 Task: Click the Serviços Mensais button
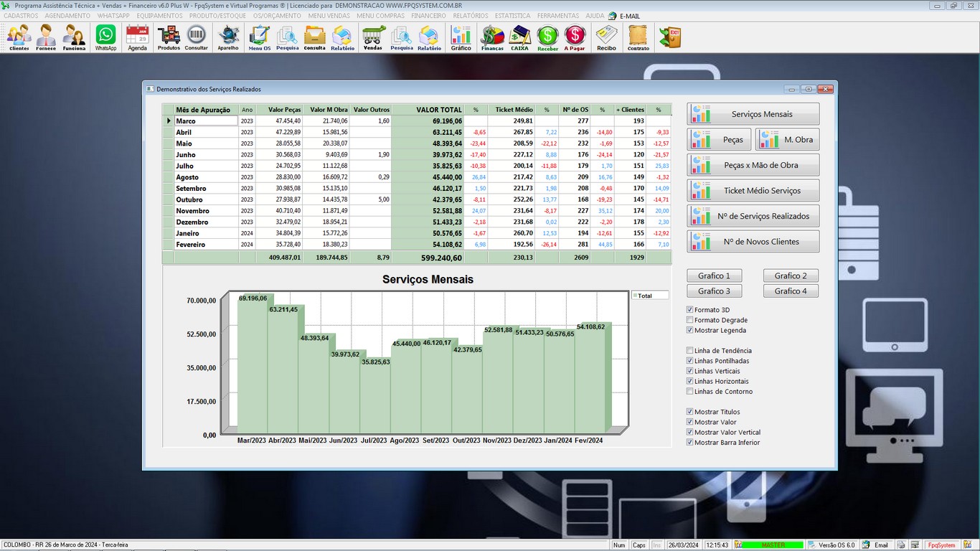pyautogui.click(x=753, y=114)
